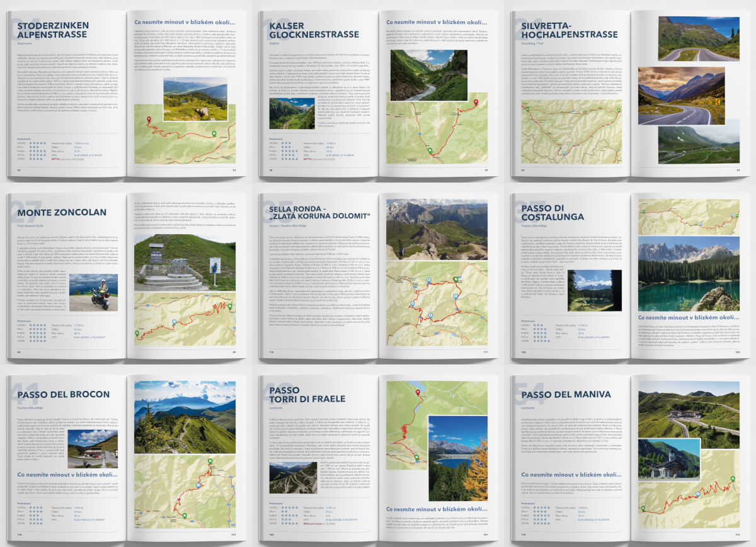Click "Co nesmíte minout" heading in Passo del Brocon spread

(67, 475)
